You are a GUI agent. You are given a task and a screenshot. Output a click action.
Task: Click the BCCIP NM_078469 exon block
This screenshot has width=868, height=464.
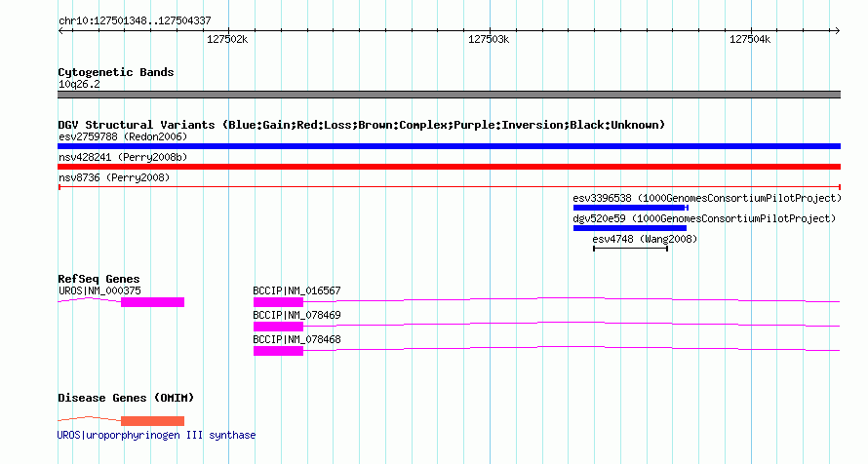click(279, 327)
